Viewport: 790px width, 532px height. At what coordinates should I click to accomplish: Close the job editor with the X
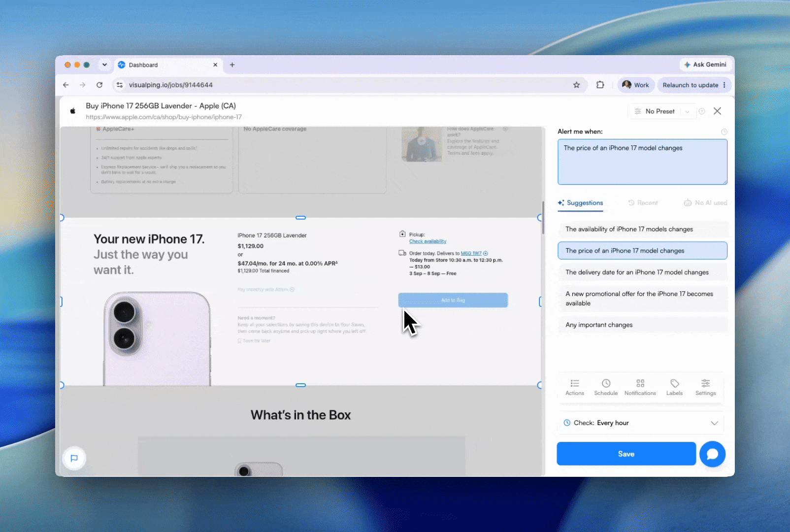(x=718, y=111)
